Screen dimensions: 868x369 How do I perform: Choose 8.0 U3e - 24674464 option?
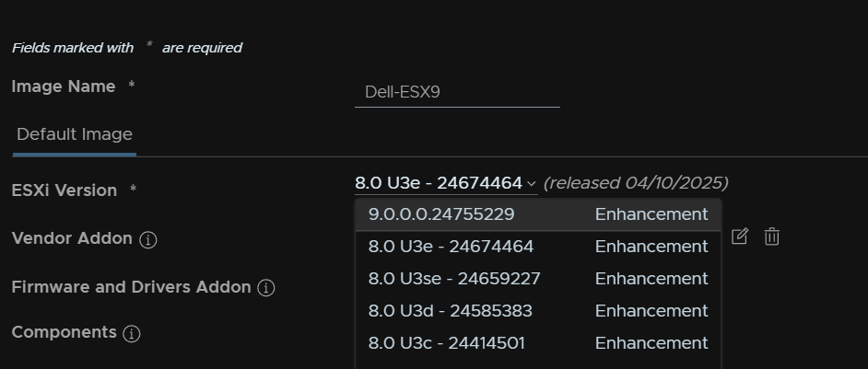(538, 247)
